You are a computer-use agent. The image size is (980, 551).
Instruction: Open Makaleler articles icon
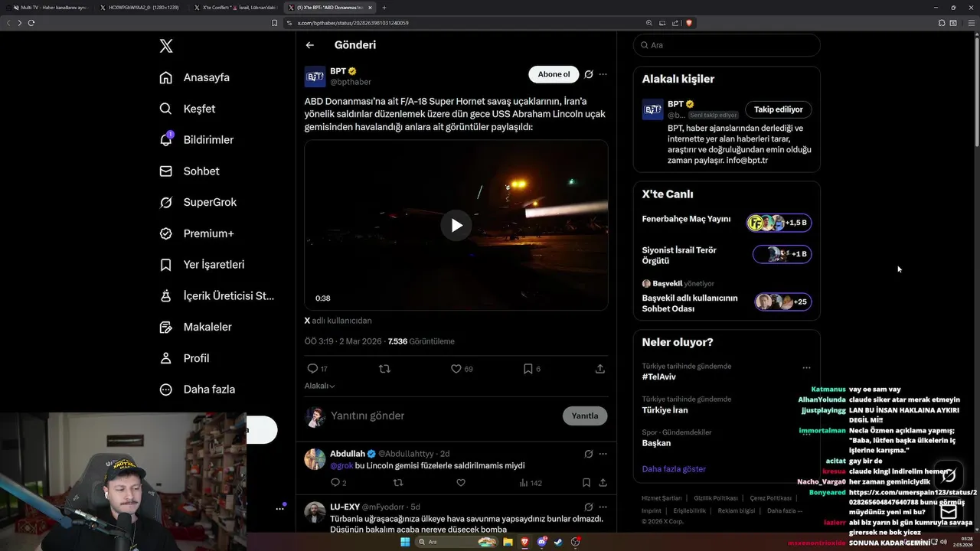165,327
